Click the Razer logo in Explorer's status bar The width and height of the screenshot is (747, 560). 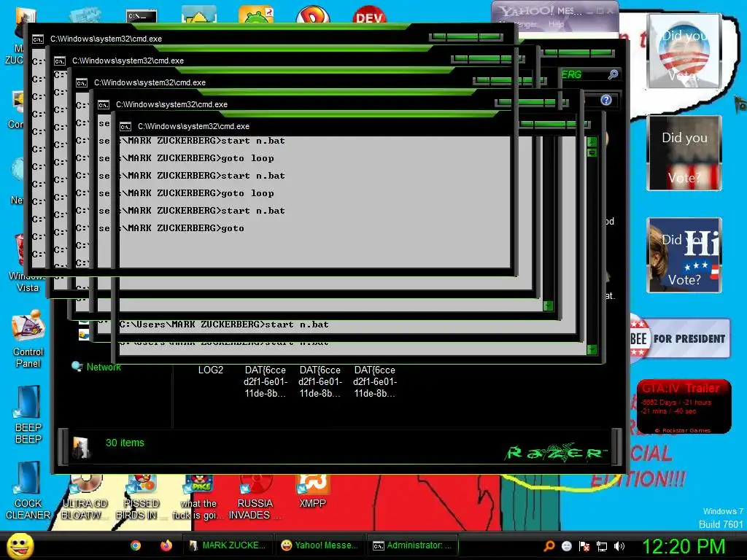pyautogui.click(x=556, y=453)
